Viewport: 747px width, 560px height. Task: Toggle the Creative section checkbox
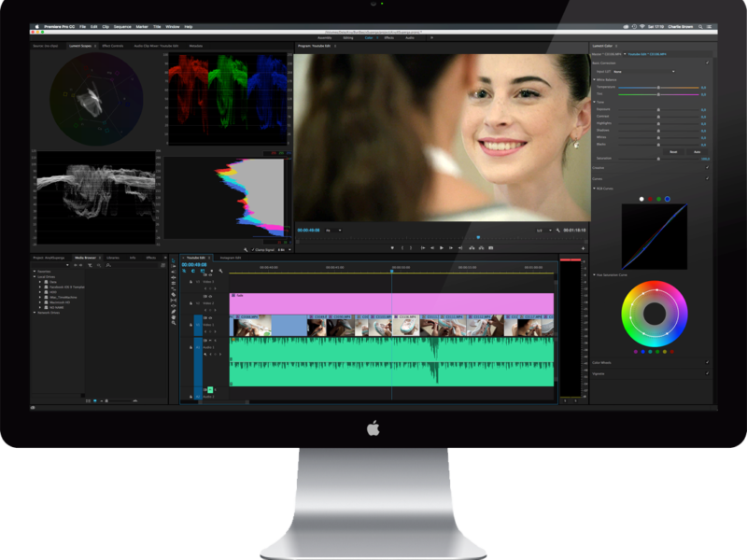pos(707,168)
